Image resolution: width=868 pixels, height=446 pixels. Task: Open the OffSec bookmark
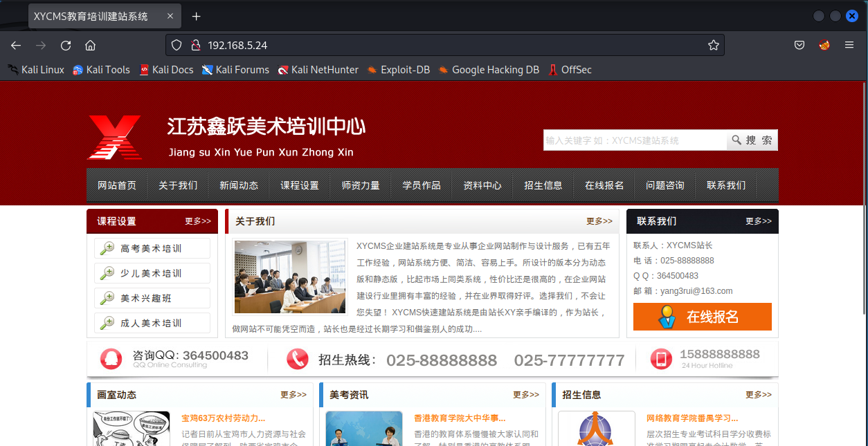pos(570,70)
